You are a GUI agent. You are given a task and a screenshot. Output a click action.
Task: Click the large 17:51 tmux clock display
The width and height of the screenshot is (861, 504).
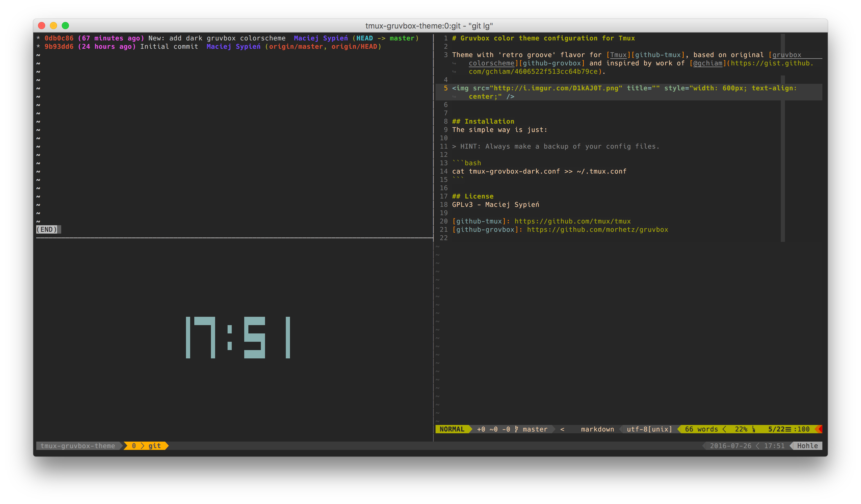click(x=238, y=338)
